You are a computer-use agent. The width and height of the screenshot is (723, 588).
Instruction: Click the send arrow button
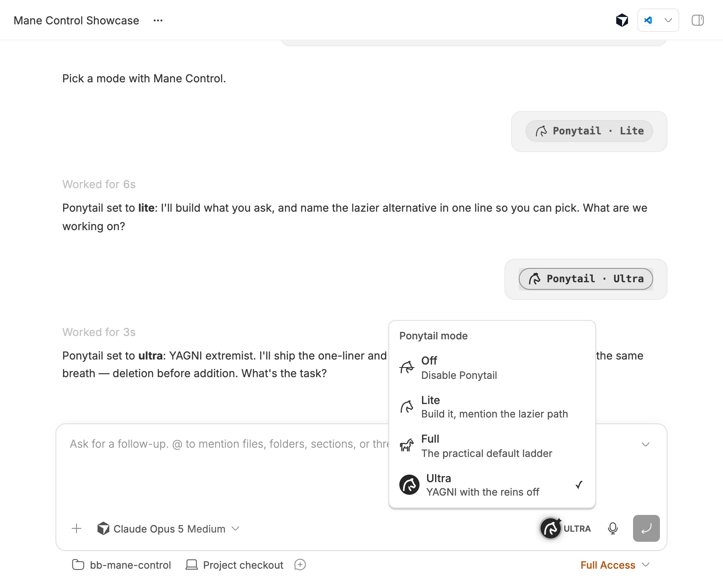(646, 528)
